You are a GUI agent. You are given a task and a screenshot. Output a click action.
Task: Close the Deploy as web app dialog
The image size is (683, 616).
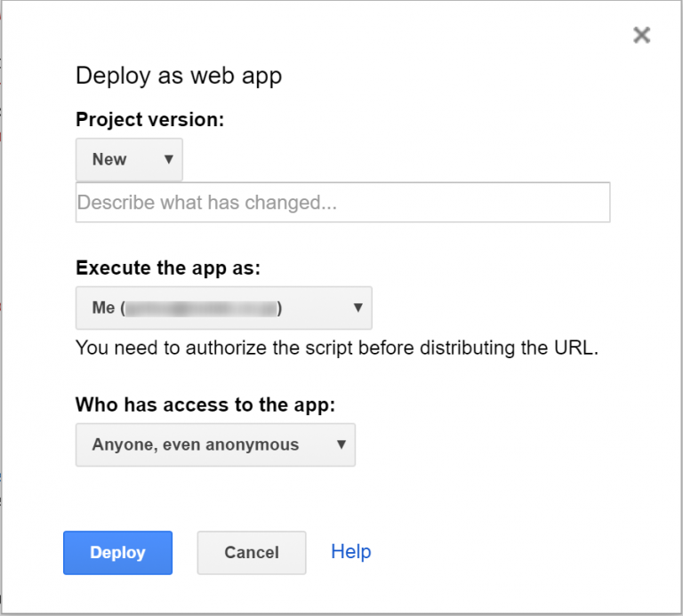point(641,35)
